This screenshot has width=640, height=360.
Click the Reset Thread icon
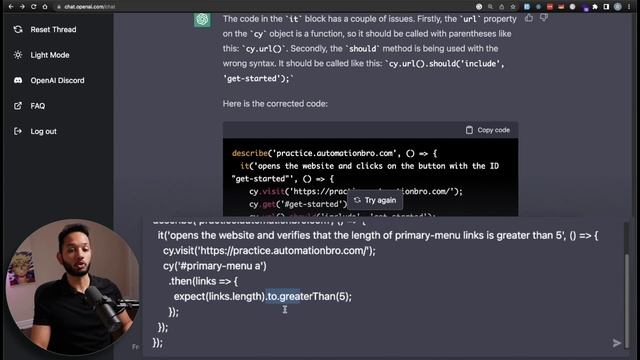point(18,29)
